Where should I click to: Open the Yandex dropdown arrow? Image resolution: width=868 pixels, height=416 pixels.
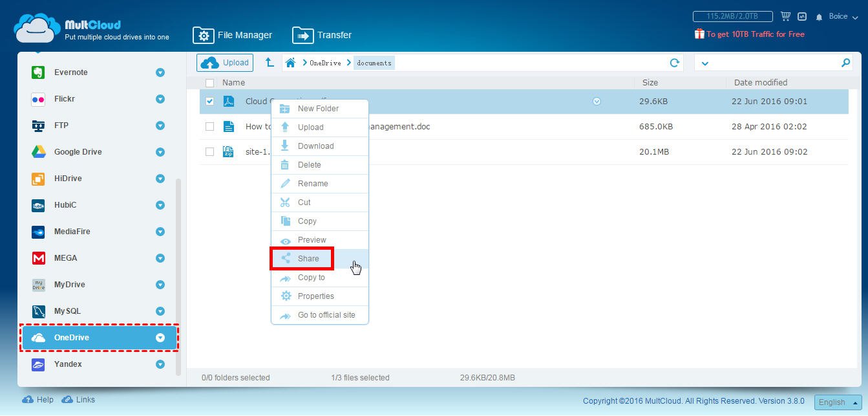[160, 364]
